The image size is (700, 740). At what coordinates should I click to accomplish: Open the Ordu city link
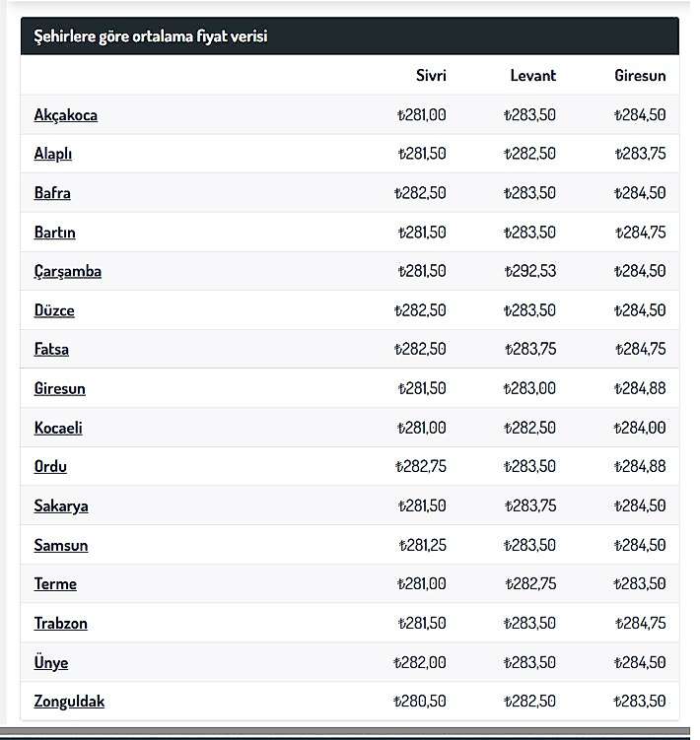pos(50,466)
